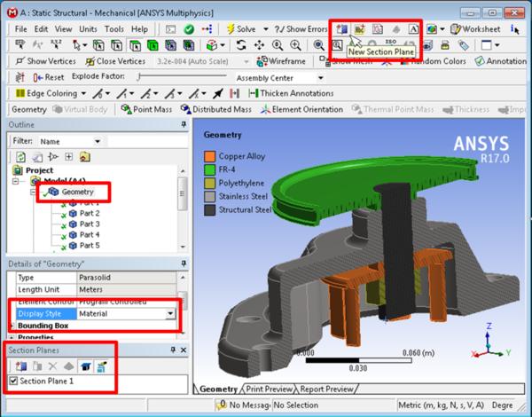Switch to the Report Preview tab

326,389
